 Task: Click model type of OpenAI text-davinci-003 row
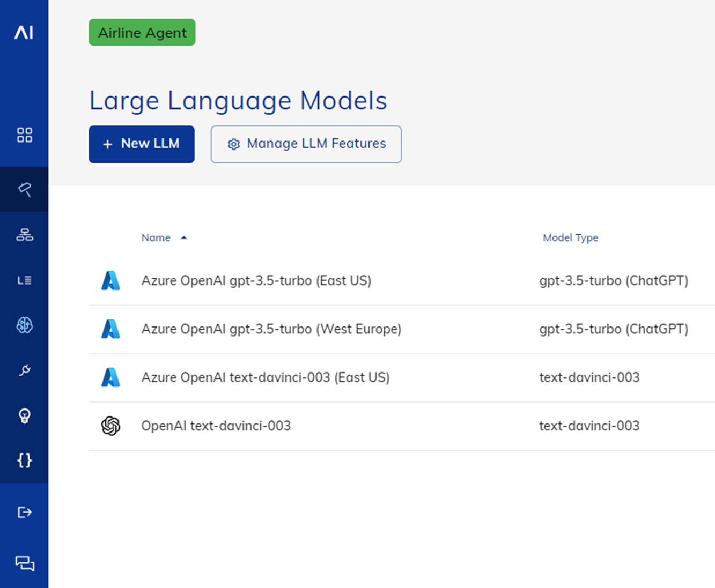(589, 426)
